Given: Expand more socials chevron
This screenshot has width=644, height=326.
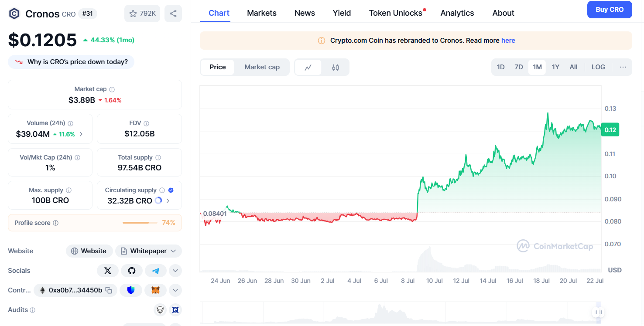Looking at the screenshot, I should pos(175,271).
